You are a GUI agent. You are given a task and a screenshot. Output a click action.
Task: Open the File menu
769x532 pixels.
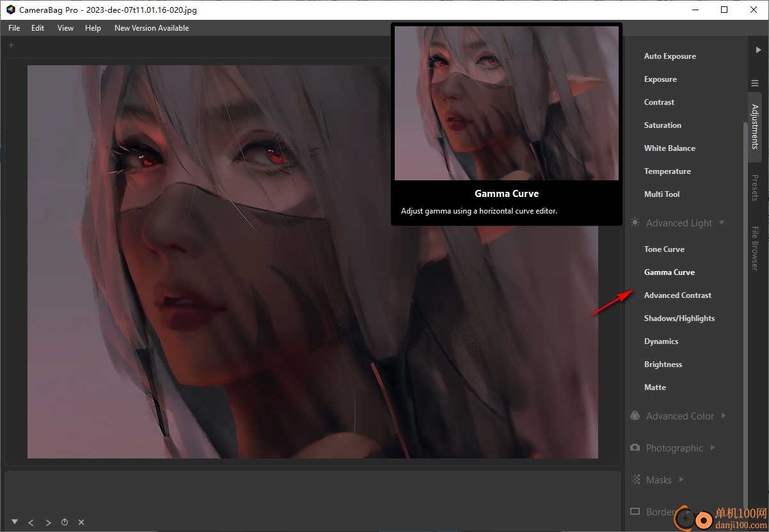(x=14, y=28)
